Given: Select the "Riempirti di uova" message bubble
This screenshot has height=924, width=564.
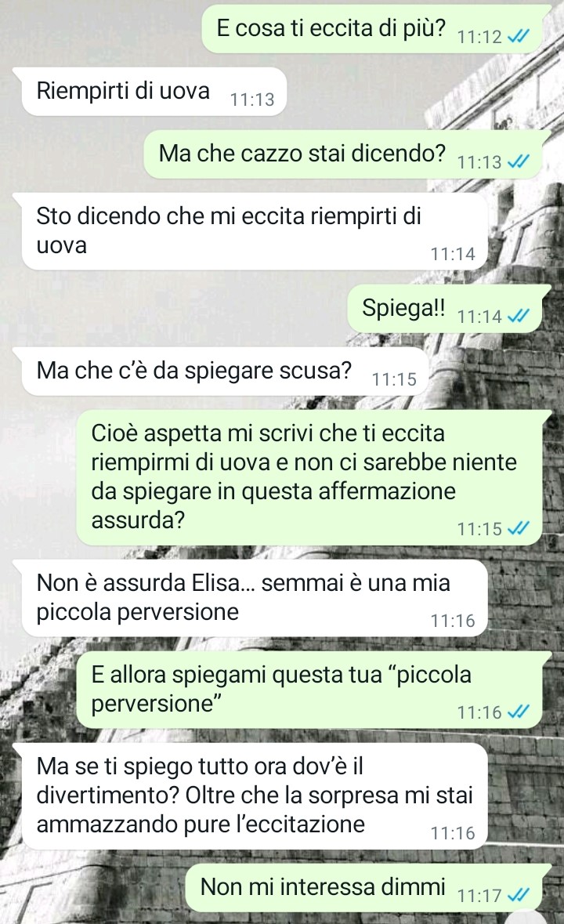Looking at the screenshot, I should click(x=153, y=92).
